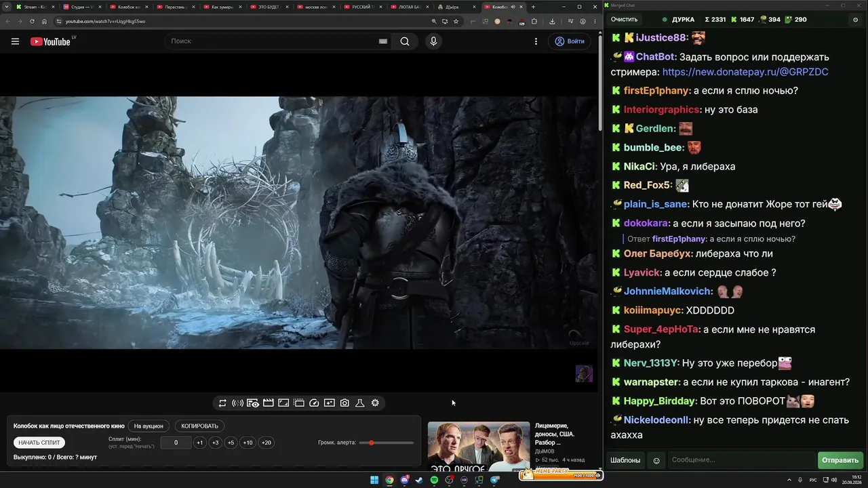Click the Сообщение chat input field

[x=741, y=460]
